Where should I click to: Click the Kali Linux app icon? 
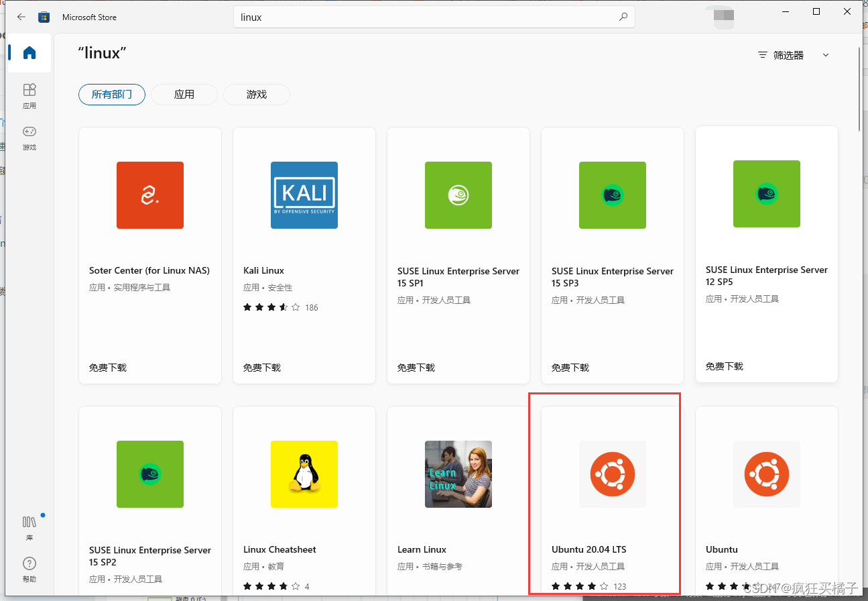(304, 195)
